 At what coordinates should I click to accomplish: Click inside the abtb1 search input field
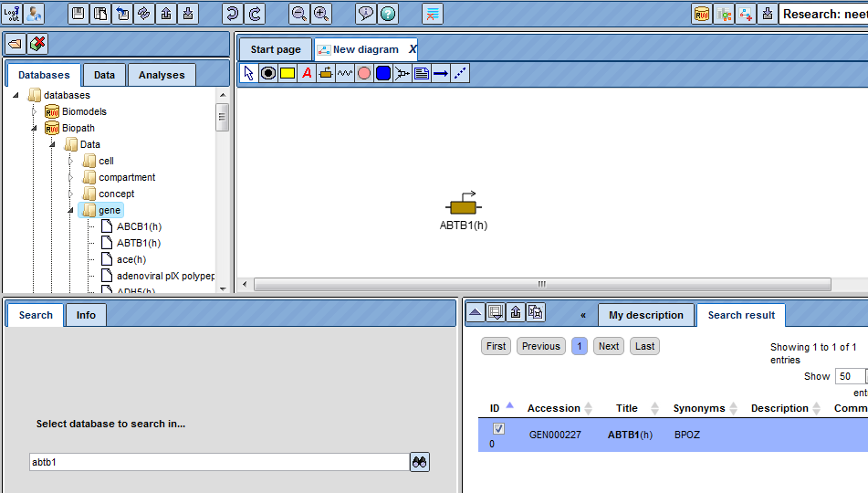coord(219,462)
